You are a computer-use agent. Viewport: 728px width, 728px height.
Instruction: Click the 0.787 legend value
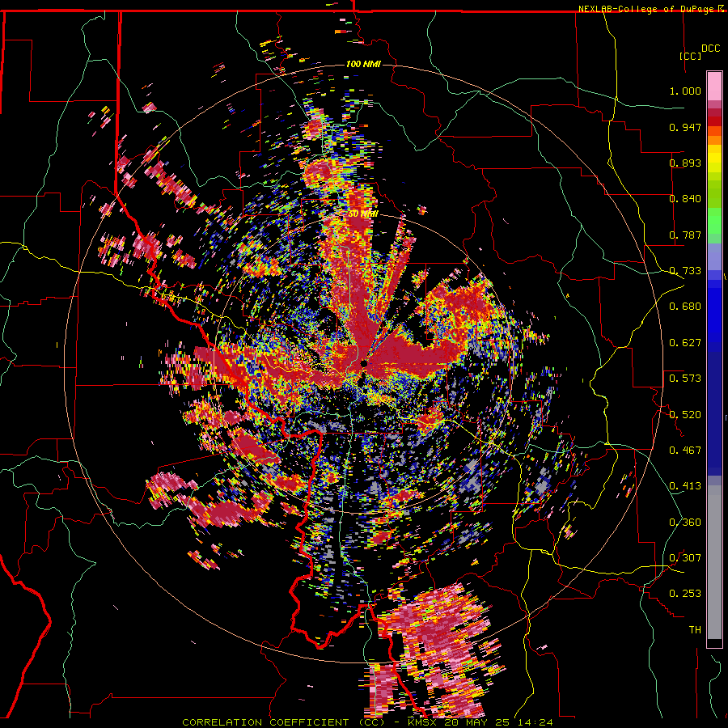(x=685, y=235)
